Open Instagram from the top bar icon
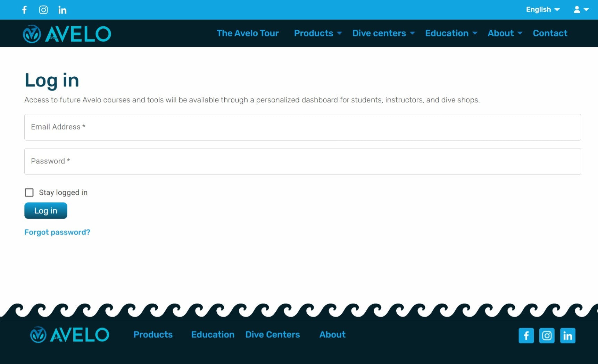Viewport: 598px width, 364px height. 43,10
